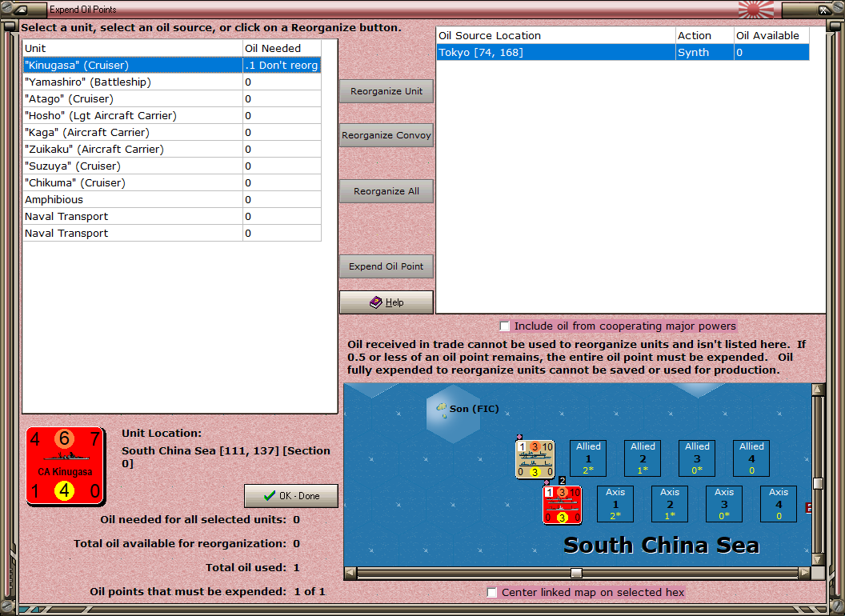Select "Hosho" (Lgt Aircraft Carrier) row

[172, 115]
